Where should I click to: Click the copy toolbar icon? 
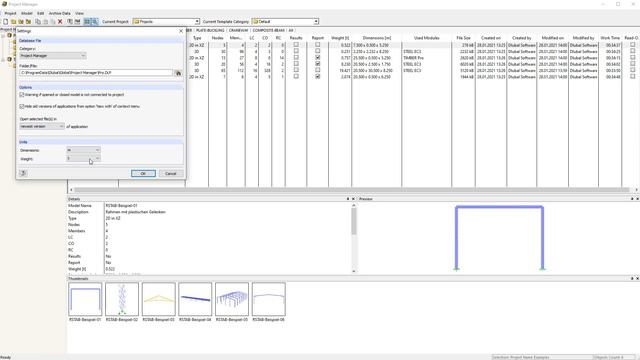coord(38,22)
